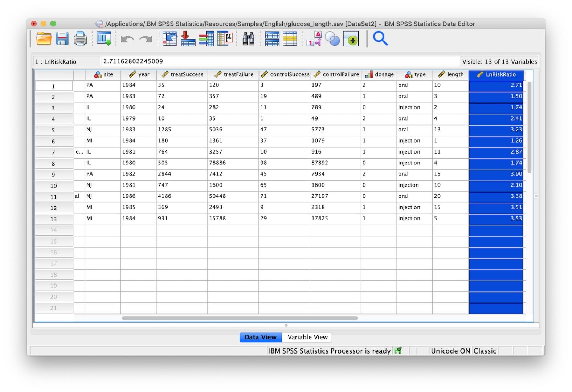Undo the last action
This screenshot has width=572, height=392.
127,39
